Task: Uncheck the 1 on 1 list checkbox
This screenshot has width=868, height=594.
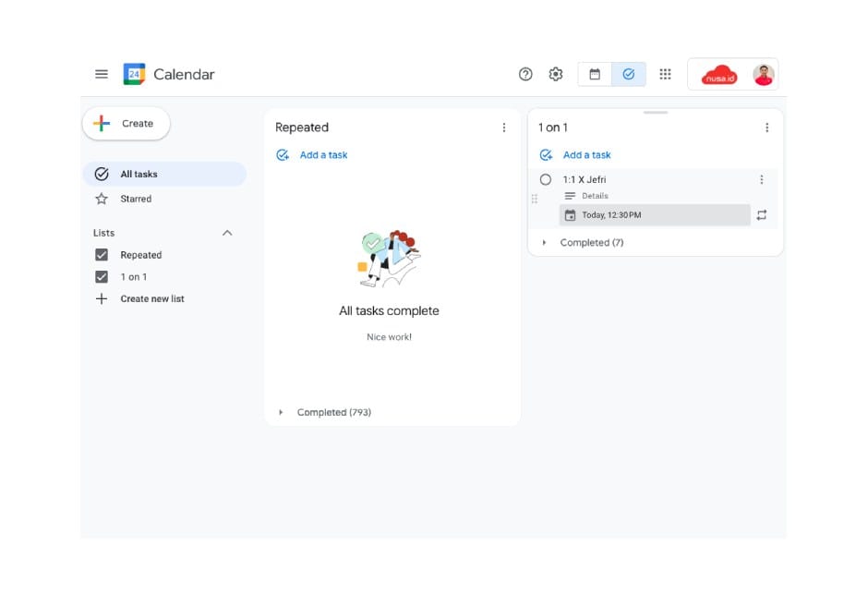Action: pos(102,277)
